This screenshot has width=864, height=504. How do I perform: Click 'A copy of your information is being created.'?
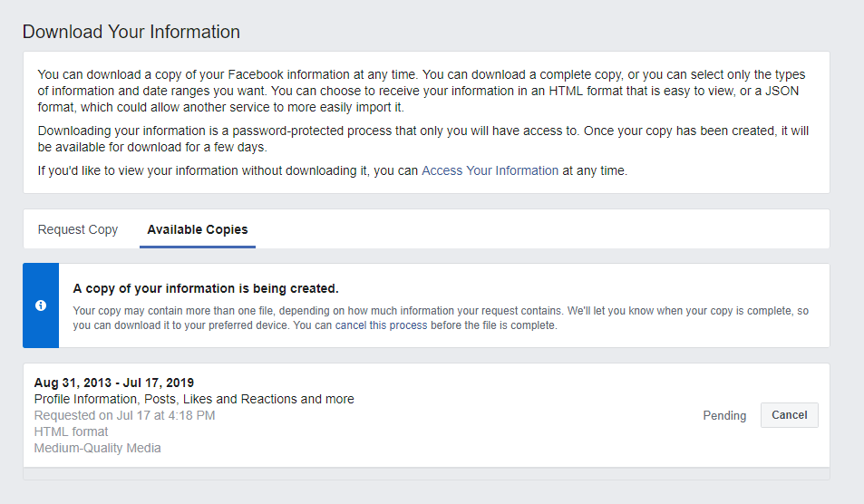[x=206, y=288]
